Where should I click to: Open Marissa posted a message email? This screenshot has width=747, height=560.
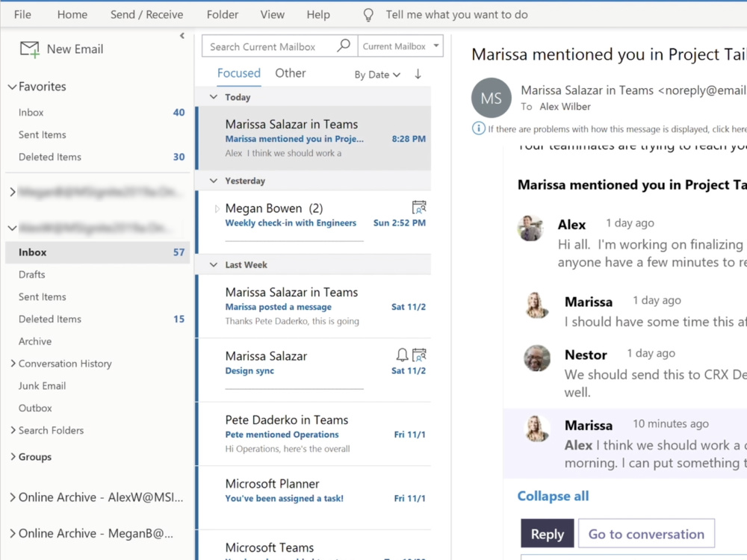314,307
